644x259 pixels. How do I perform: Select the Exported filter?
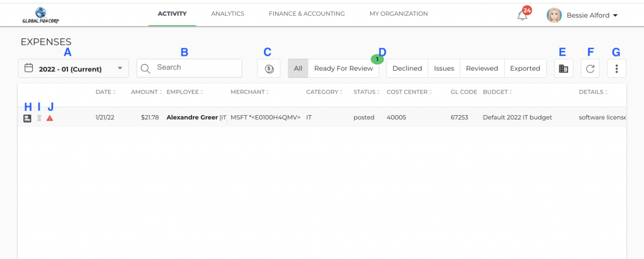[525, 68]
